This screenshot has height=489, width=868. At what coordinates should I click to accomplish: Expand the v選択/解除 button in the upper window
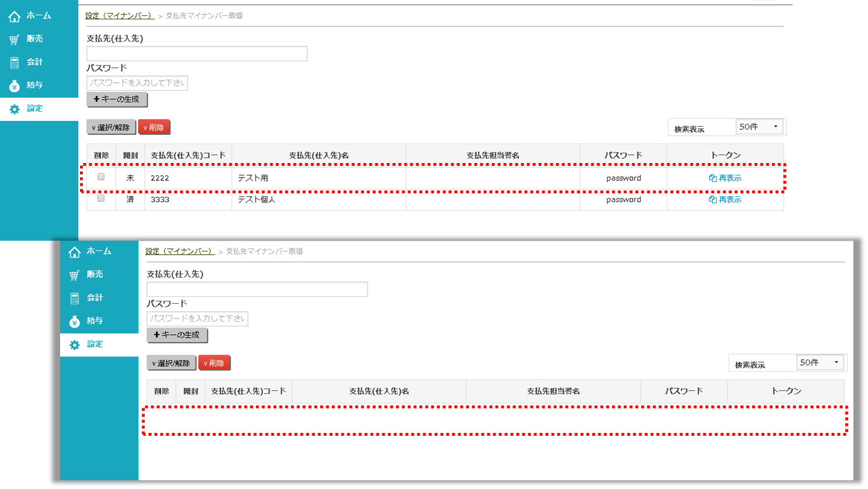[111, 127]
